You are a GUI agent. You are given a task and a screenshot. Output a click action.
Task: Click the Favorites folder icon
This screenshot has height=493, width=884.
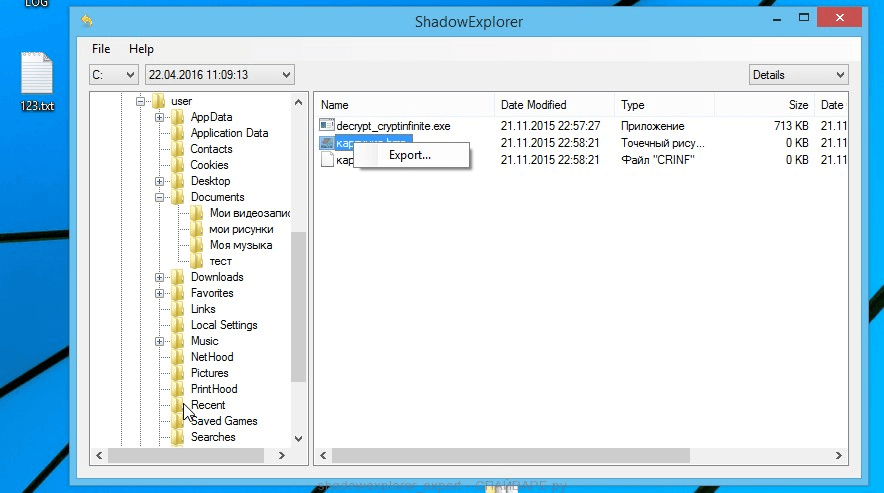178,293
